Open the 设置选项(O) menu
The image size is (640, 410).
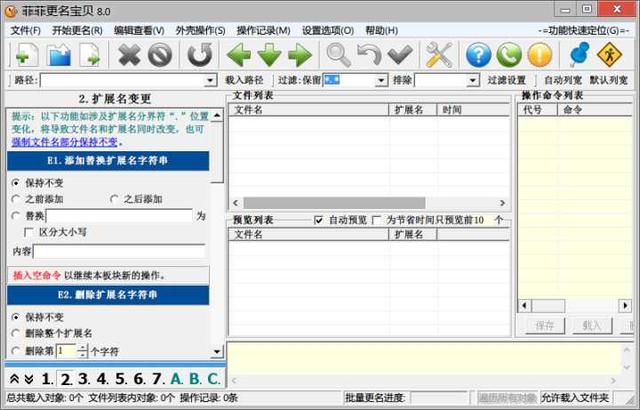tap(328, 31)
